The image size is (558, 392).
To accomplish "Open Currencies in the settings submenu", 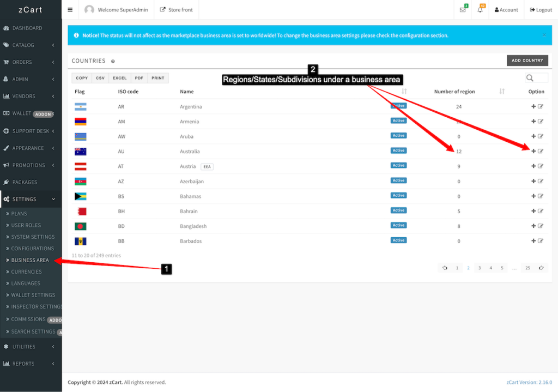I will click(x=27, y=272).
